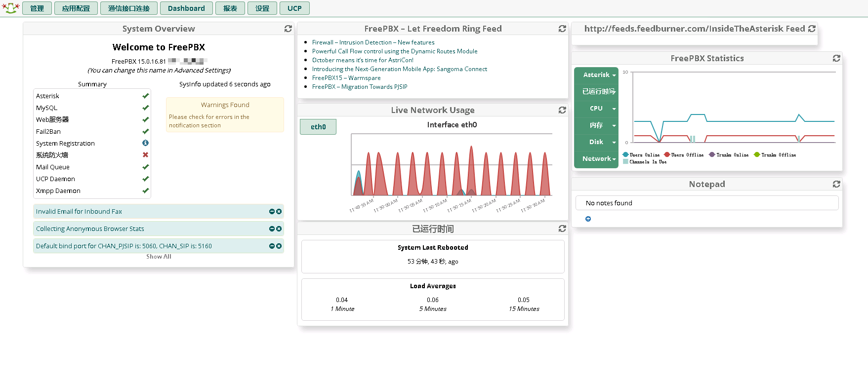Click refresh icon on 已运行时间 panel header
Image resolution: width=868 pixels, height=380 pixels.
pyautogui.click(x=562, y=228)
